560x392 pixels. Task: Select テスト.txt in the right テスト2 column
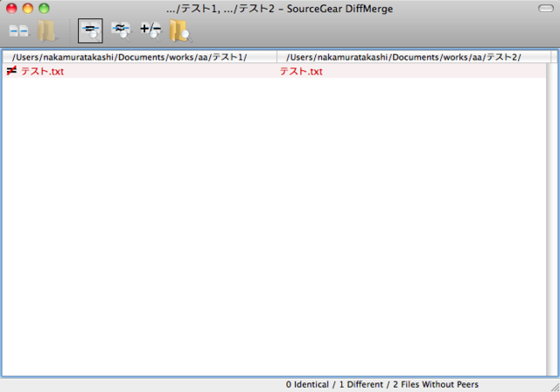coord(301,72)
